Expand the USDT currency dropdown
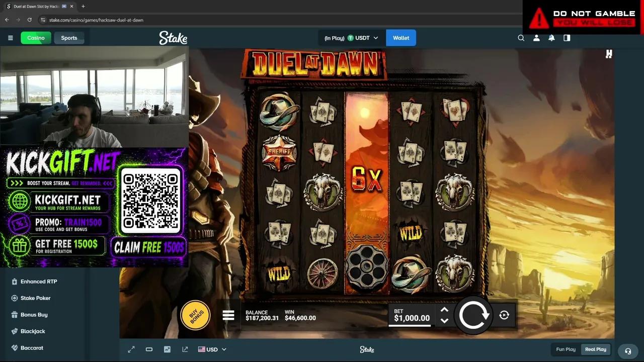Screen dimensions: 644x362 [x=352, y=38]
